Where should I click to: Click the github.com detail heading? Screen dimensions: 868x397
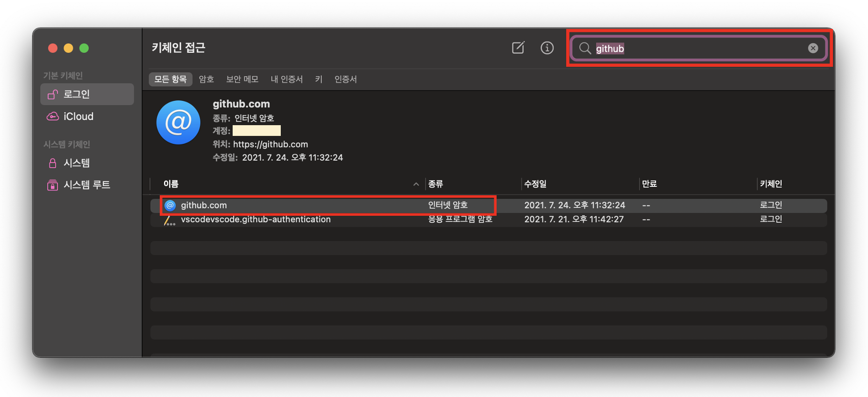coord(241,104)
